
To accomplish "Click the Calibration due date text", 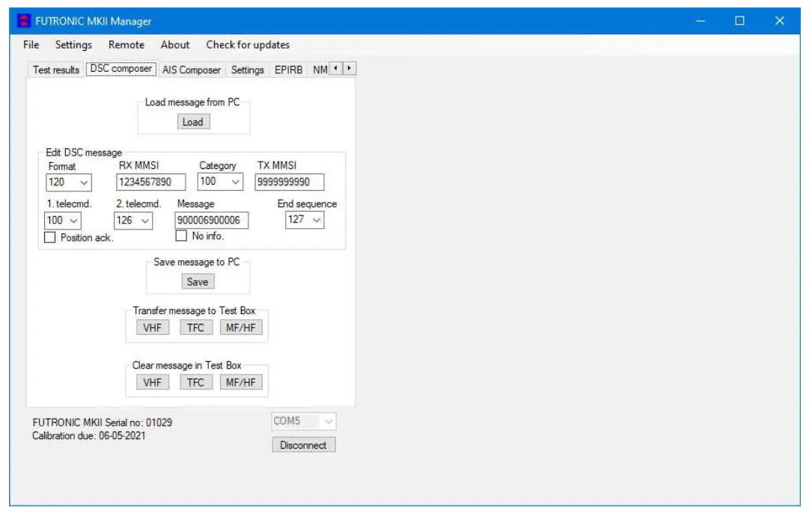I will tap(88, 436).
